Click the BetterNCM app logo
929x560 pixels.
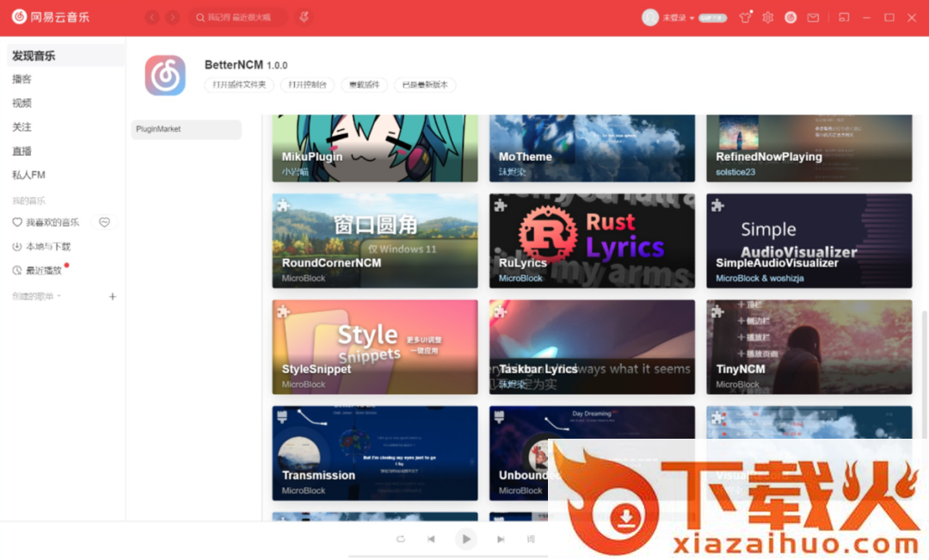click(x=165, y=75)
